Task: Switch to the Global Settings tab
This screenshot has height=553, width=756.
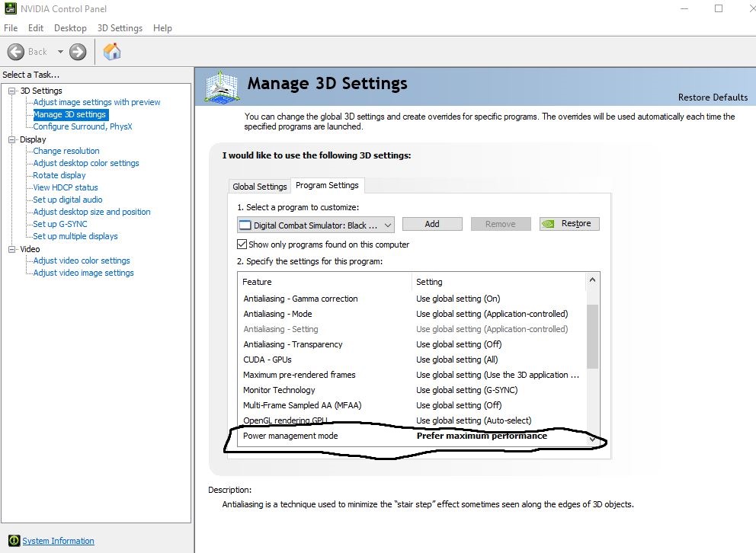Action: point(259,187)
